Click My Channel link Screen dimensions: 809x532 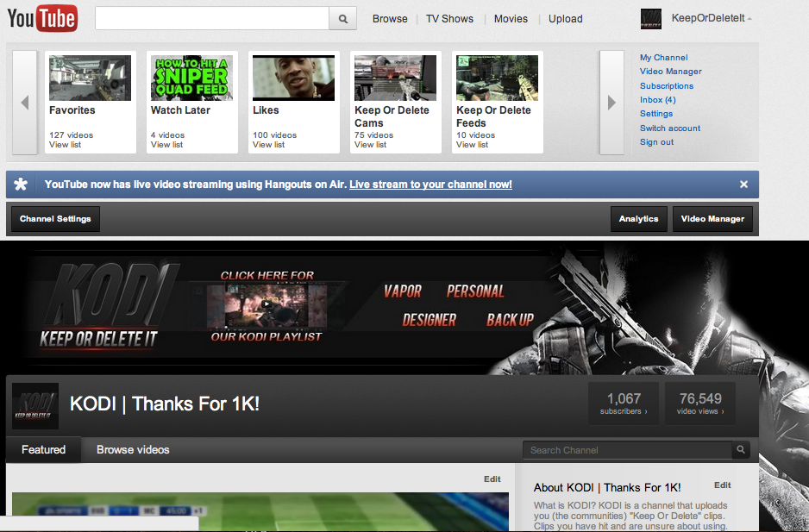tap(663, 57)
